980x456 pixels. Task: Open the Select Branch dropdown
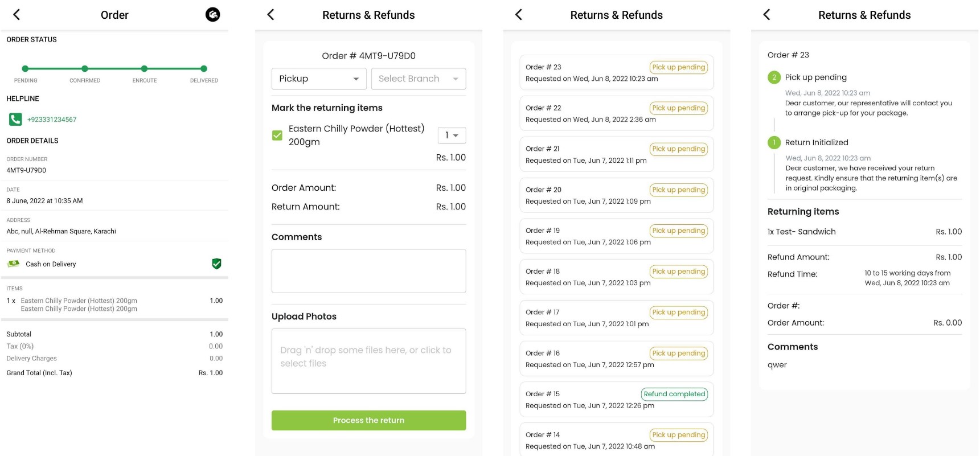419,79
